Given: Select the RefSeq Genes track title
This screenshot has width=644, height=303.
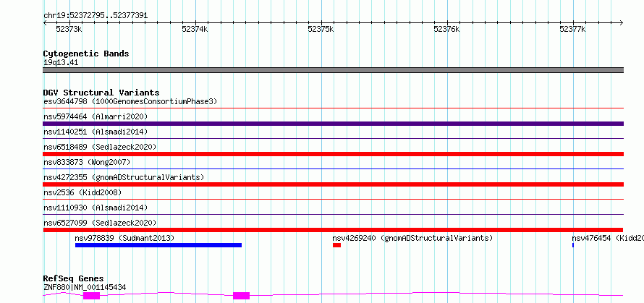Looking at the screenshot, I should tap(73, 279).
